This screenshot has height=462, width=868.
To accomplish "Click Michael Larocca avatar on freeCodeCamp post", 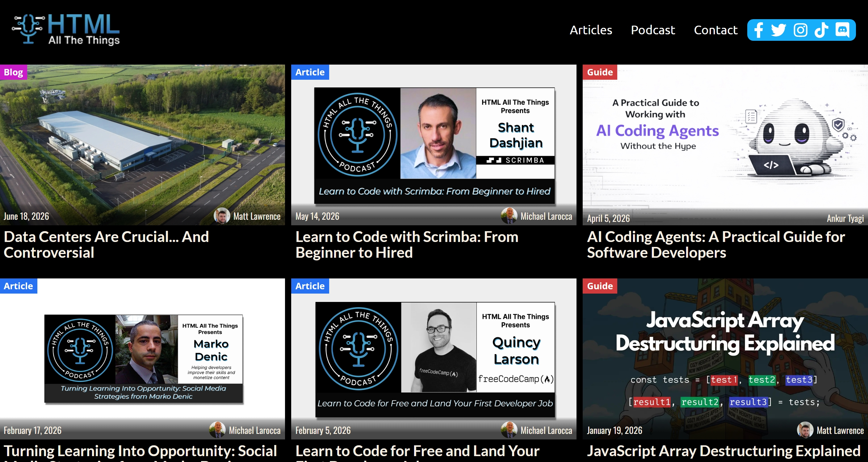I will tap(509, 430).
